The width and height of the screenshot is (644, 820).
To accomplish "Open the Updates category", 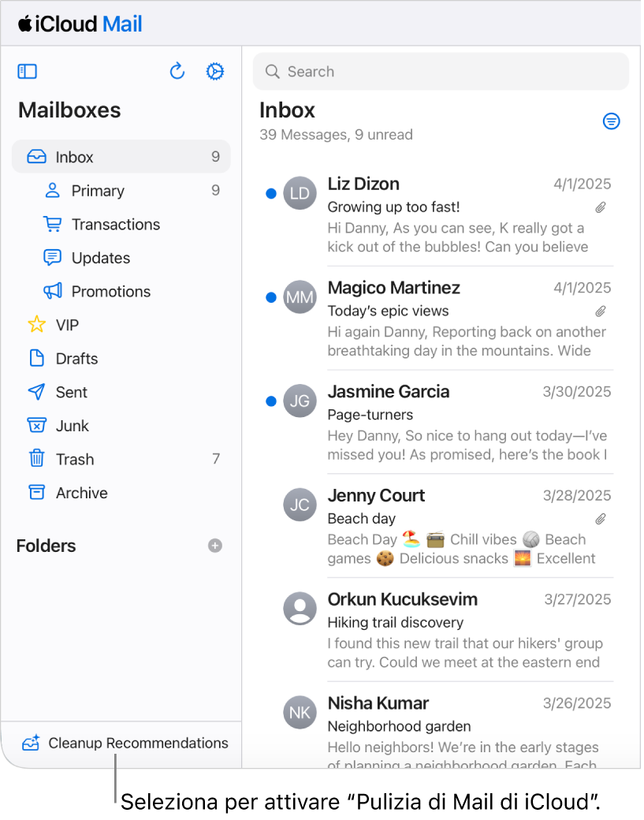I will tap(101, 258).
